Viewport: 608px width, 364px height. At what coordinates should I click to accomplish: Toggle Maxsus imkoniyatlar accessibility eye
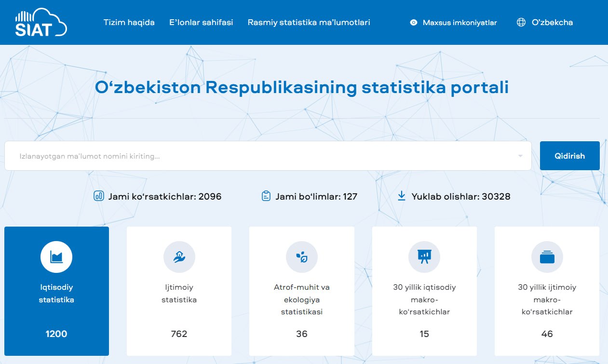[413, 22]
